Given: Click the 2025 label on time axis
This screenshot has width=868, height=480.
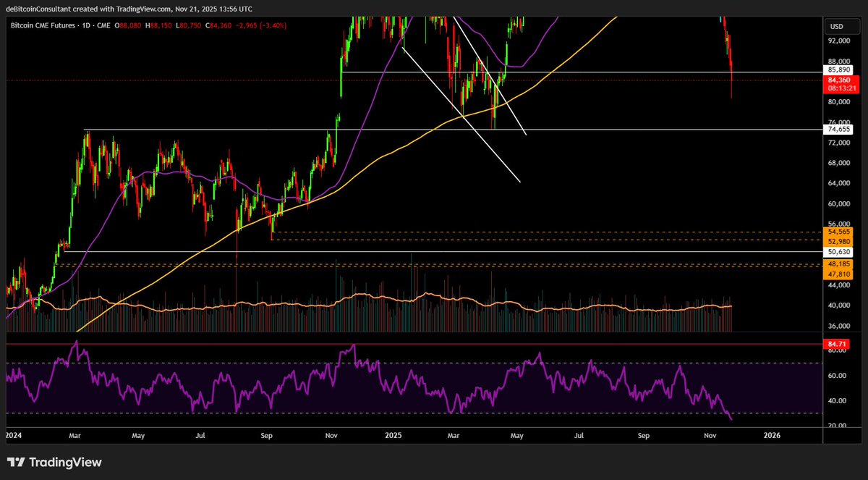Looking at the screenshot, I should pyautogui.click(x=393, y=437).
